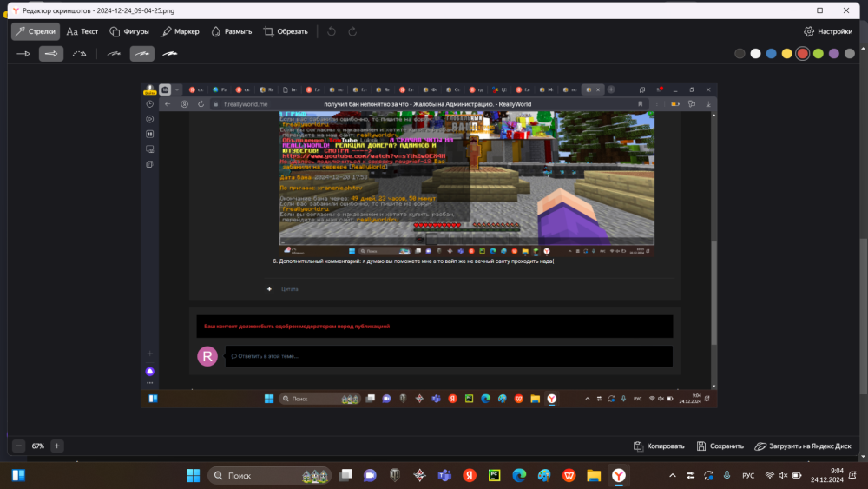Viewport: 868px width, 489px height.
Task: Click Сохранить to save the screenshot
Action: tap(720, 446)
